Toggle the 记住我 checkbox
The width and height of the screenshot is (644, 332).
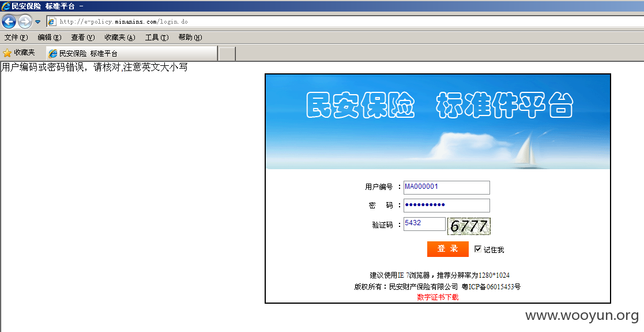pyautogui.click(x=477, y=249)
